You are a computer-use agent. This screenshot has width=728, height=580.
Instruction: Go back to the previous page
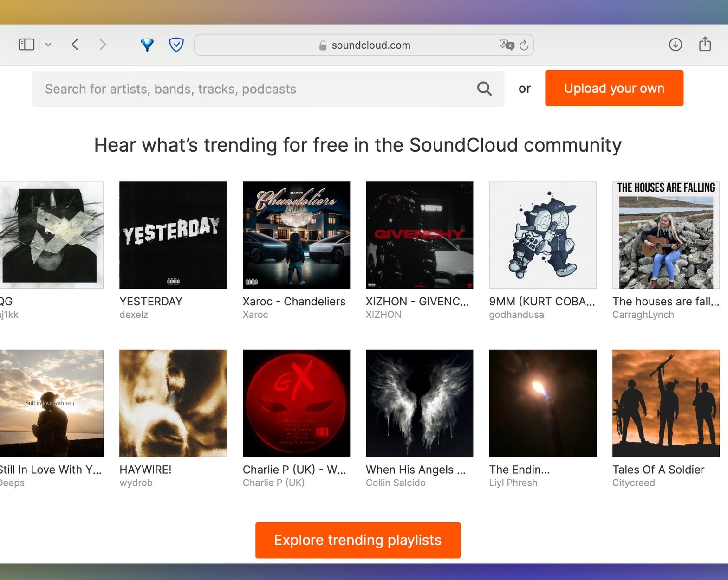(x=75, y=45)
